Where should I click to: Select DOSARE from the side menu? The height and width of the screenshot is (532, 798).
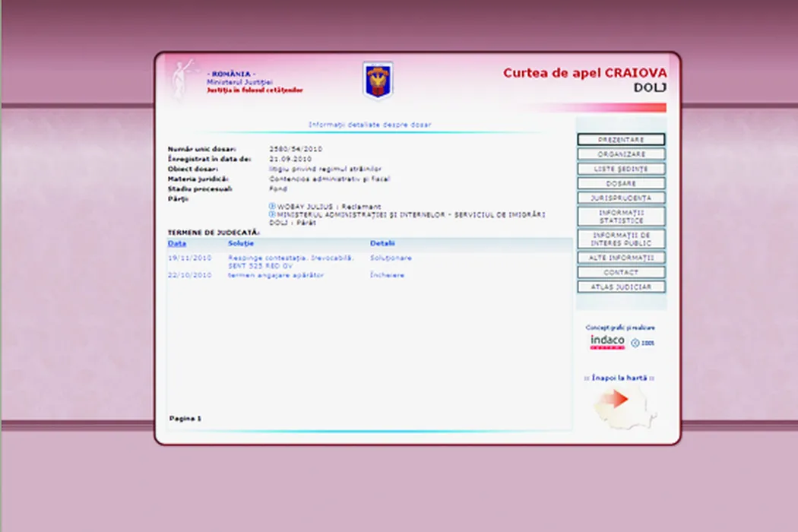pyautogui.click(x=621, y=183)
